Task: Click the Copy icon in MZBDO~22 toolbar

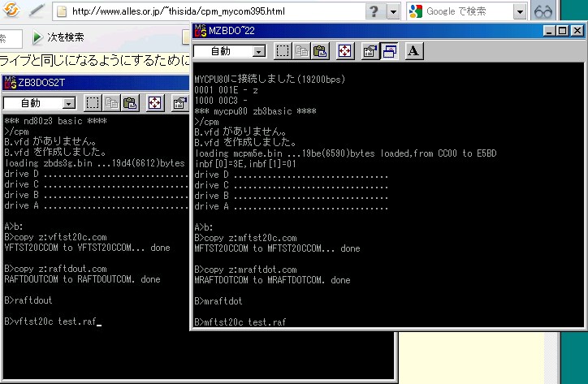Action: [x=302, y=51]
